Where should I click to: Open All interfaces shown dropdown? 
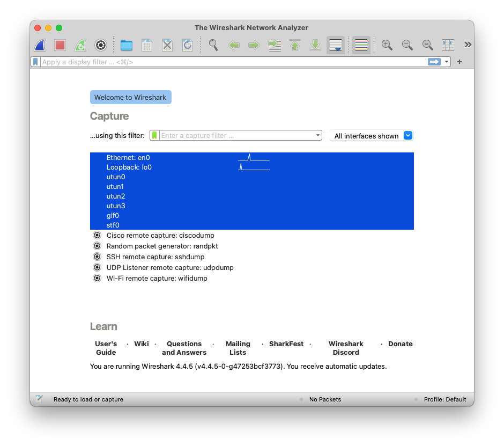pyautogui.click(x=372, y=136)
